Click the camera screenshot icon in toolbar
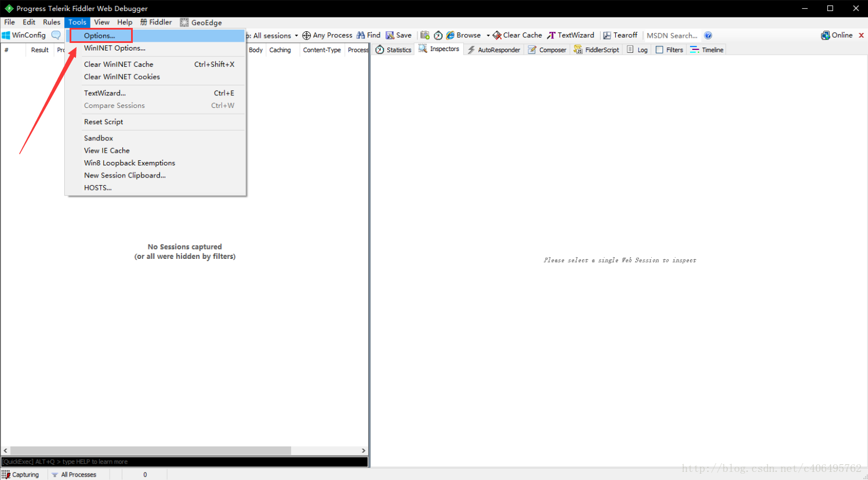 click(425, 35)
